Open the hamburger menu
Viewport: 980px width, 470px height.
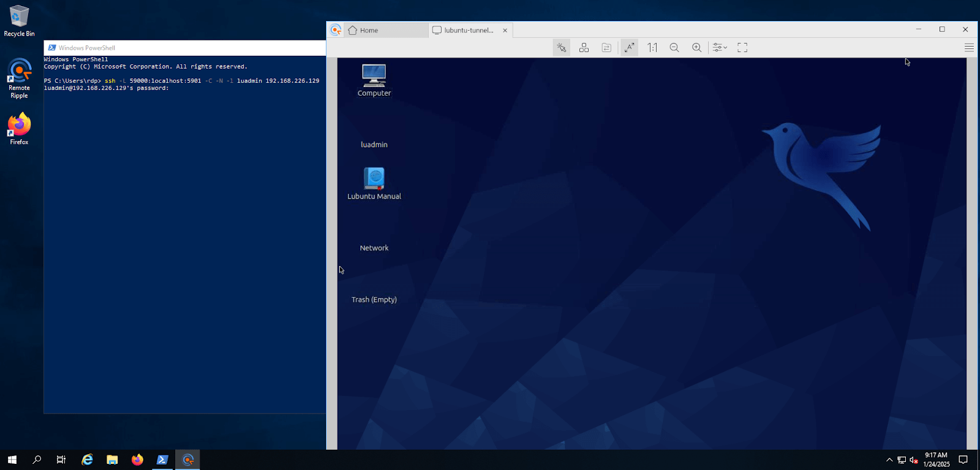point(969,48)
